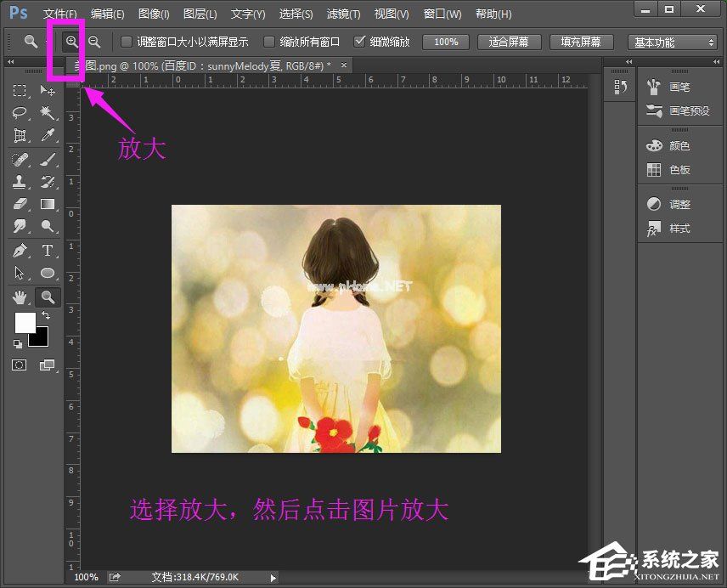This screenshot has width=727, height=588.
Task: Collapse the right panel dock with double-arrow
Action: coord(716,62)
